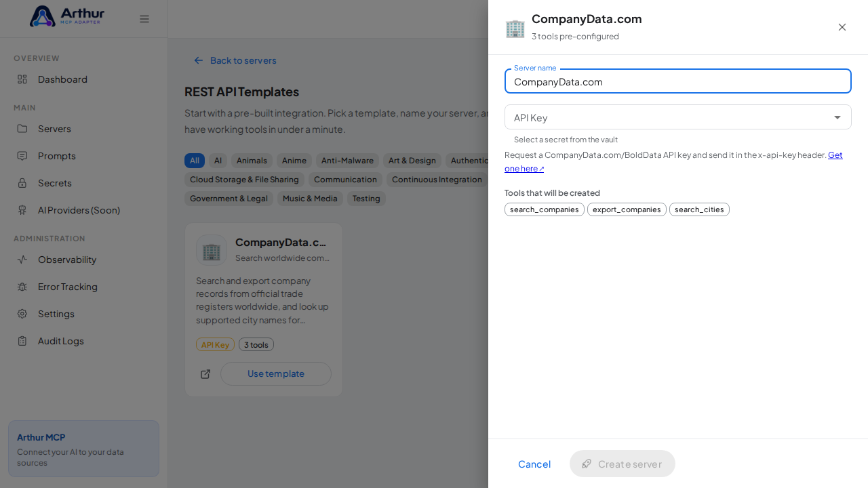Filter by Government & Legal category
The image size is (868, 488).
click(229, 199)
